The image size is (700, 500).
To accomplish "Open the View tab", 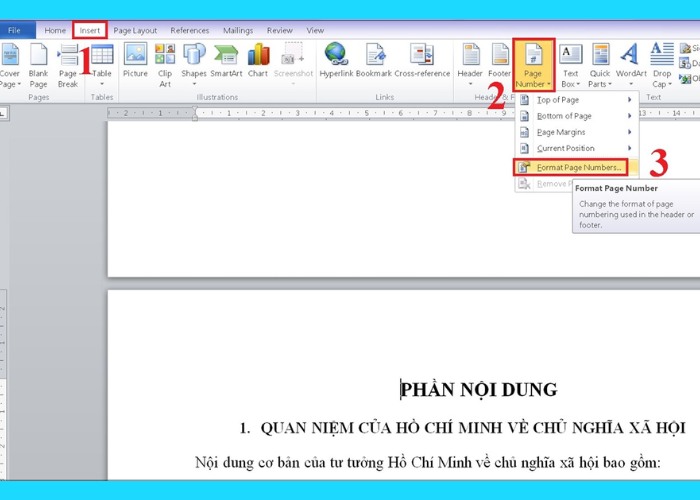I will 315,30.
